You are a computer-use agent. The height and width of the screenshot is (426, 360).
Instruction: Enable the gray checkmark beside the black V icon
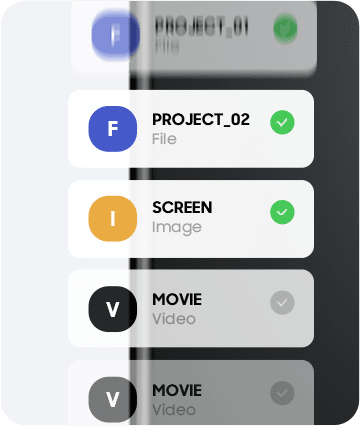(x=282, y=303)
